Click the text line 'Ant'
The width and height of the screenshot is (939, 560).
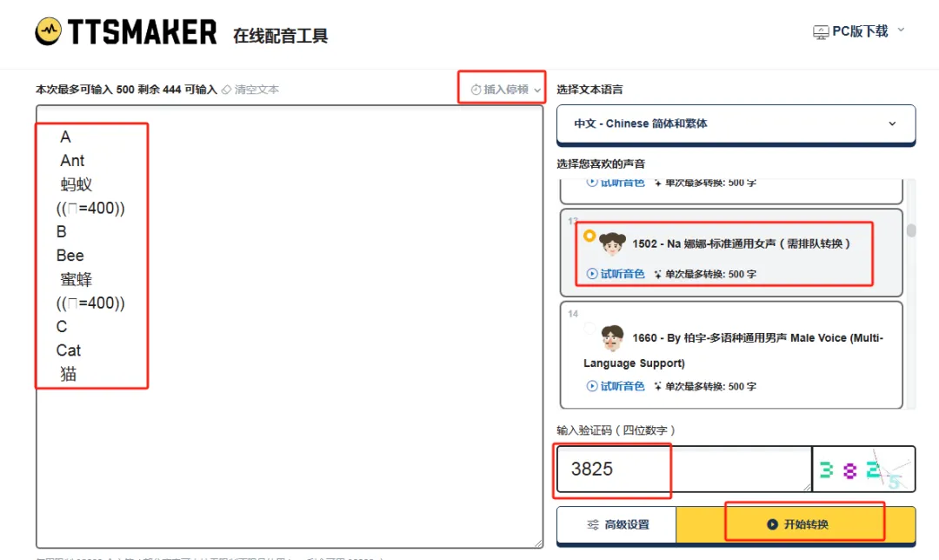coord(72,161)
